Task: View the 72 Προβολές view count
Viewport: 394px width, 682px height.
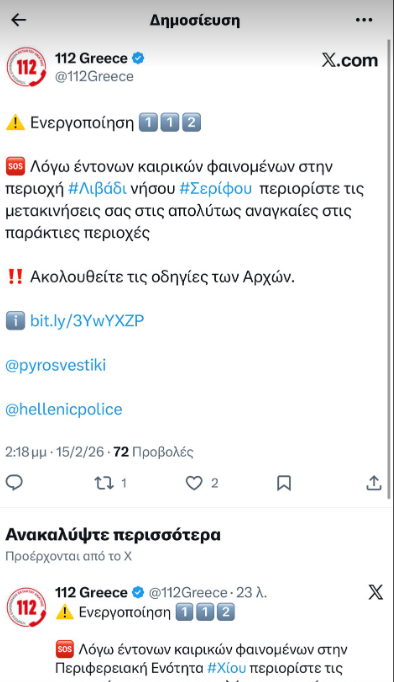Action: (154, 452)
